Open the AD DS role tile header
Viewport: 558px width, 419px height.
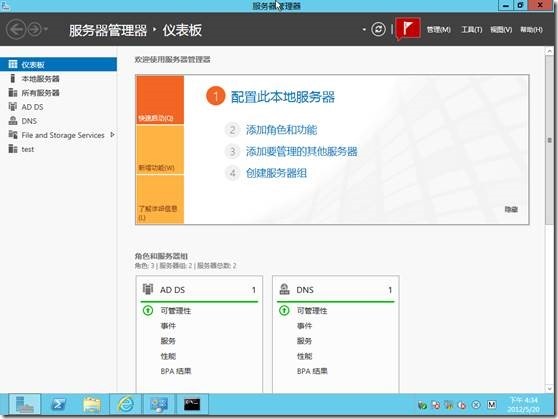199,290
